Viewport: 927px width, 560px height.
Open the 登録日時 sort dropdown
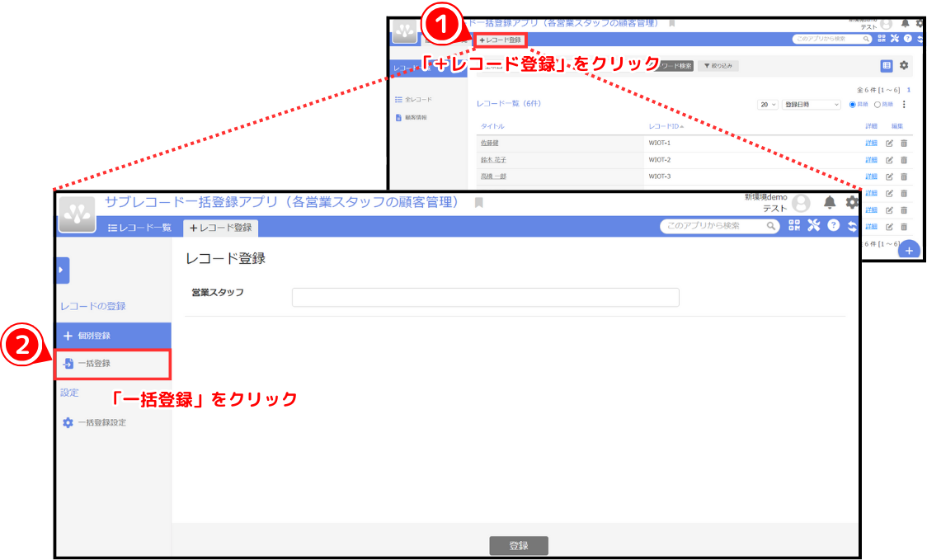[812, 105]
